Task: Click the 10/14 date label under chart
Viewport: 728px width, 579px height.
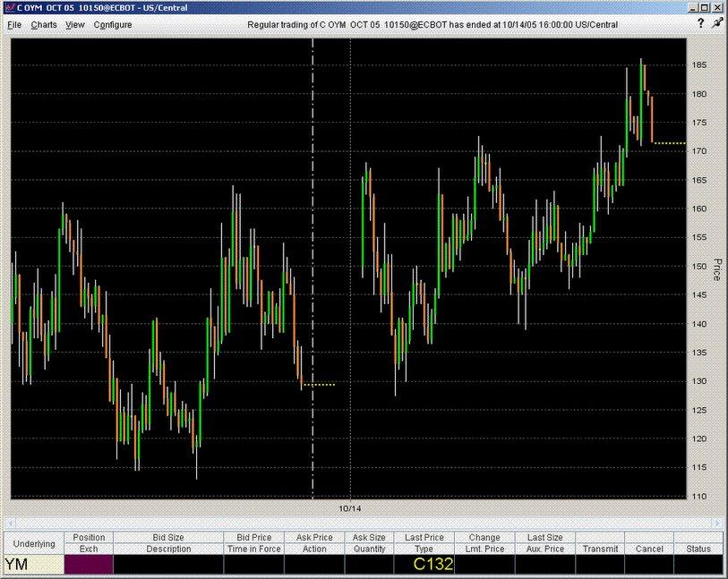Action: [349, 508]
